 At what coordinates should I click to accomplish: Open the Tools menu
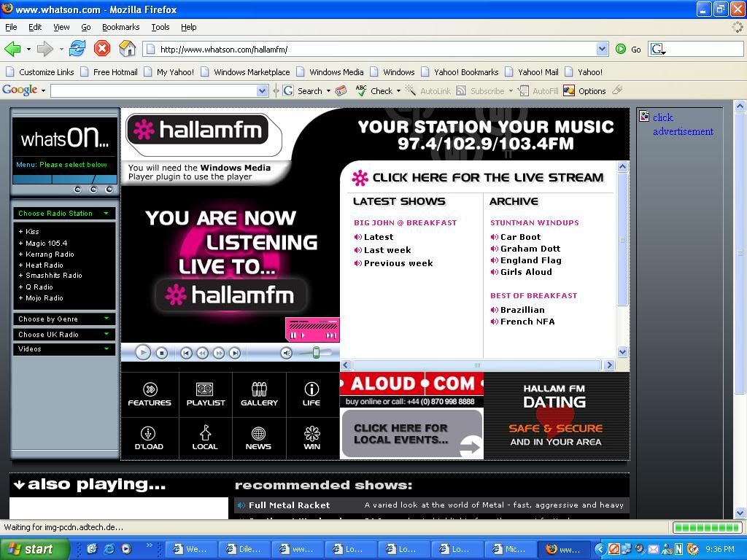[x=160, y=27]
